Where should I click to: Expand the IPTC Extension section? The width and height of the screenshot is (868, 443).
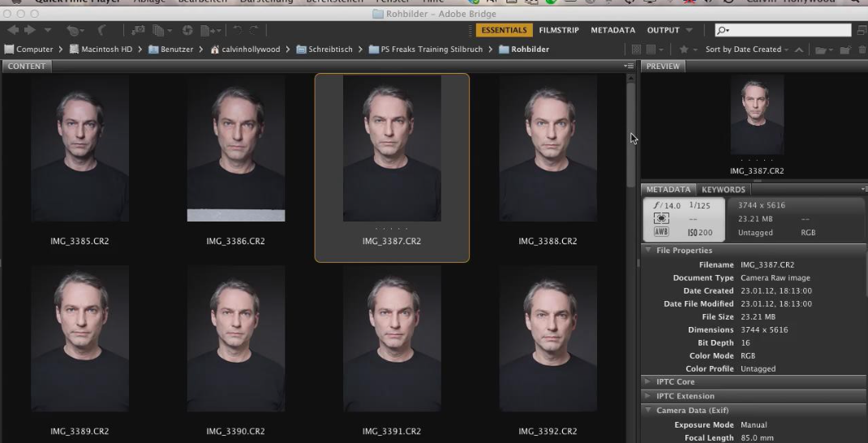tap(647, 396)
